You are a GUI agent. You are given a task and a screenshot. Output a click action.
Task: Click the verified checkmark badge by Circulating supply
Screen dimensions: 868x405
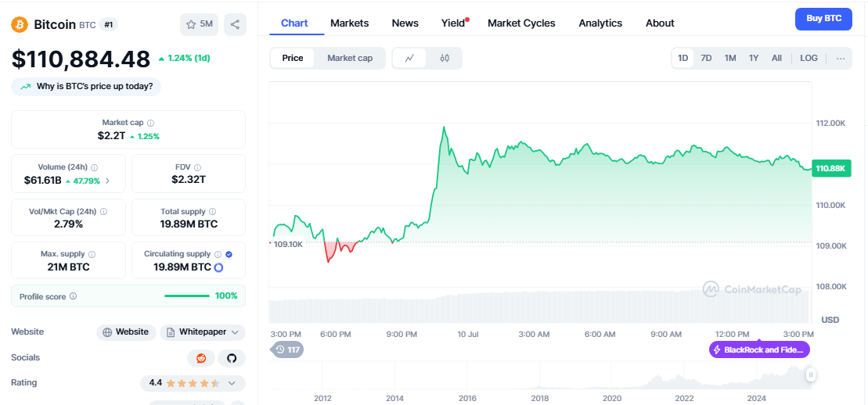click(229, 254)
